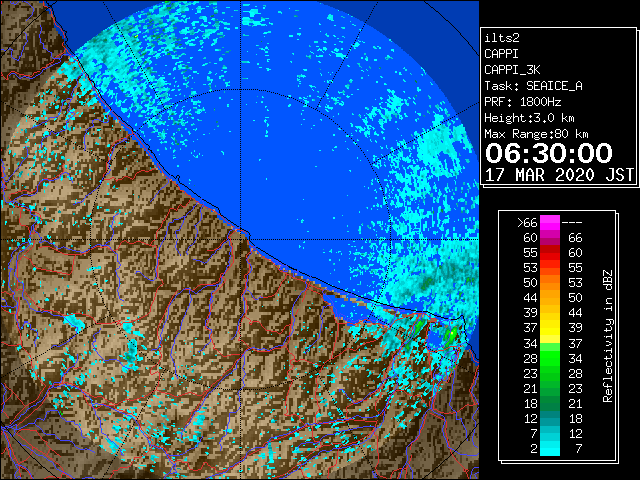Click the magenta >66 legend swatch
The image size is (640, 480).
coord(550,222)
